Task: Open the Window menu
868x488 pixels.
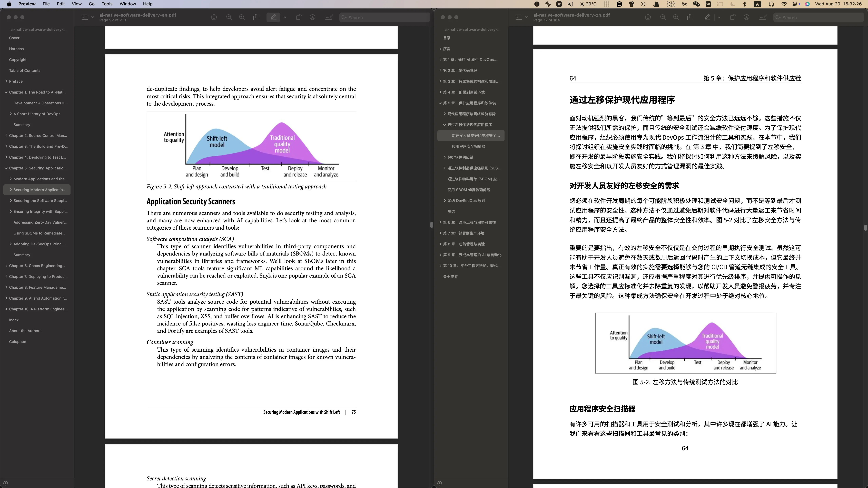Action: point(128,4)
